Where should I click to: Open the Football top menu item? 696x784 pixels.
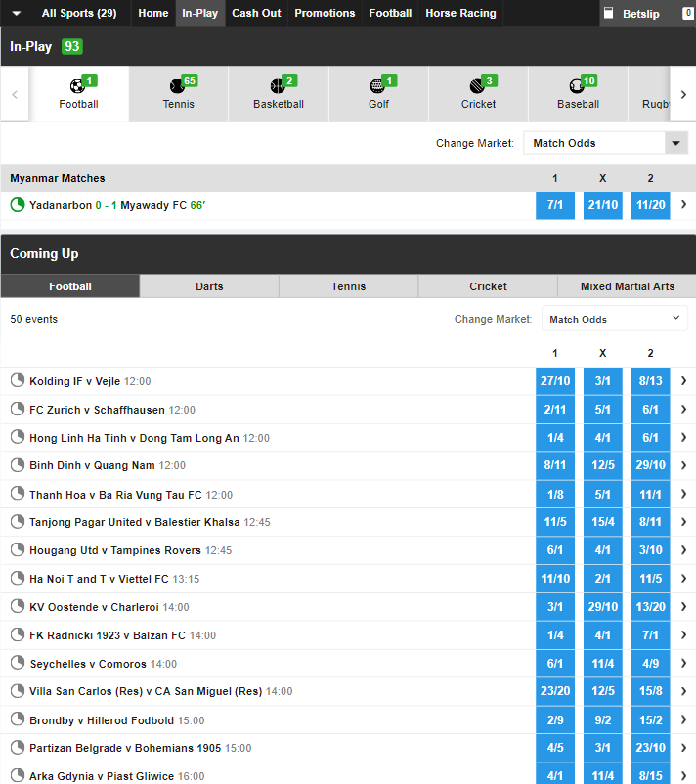(x=390, y=13)
